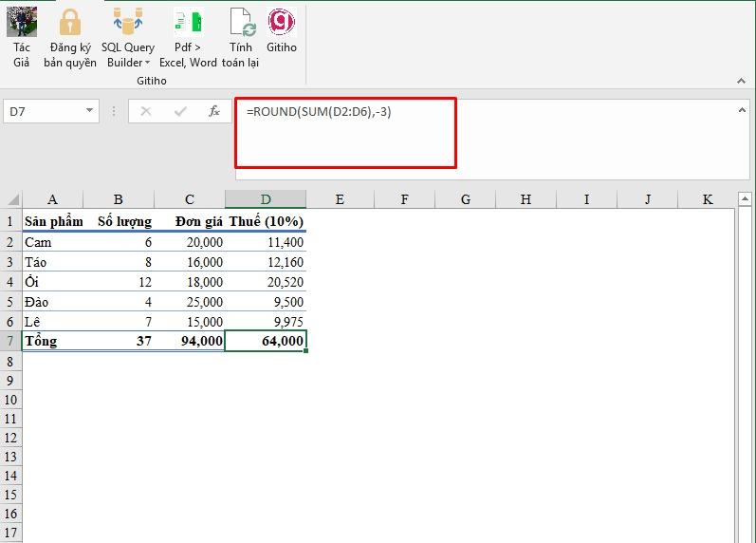Open Đăng ký bản quyền lock icon
The height and width of the screenshot is (543, 756).
pyautogui.click(x=70, y=22)
